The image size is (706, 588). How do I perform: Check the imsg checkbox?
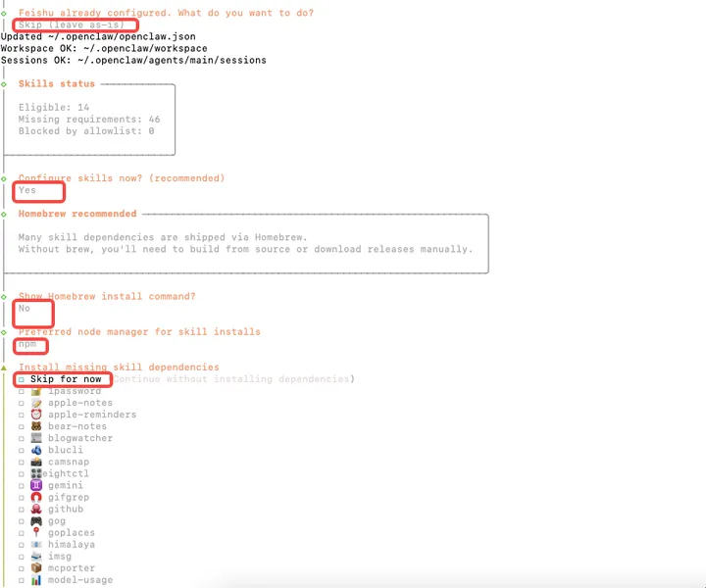22,557
